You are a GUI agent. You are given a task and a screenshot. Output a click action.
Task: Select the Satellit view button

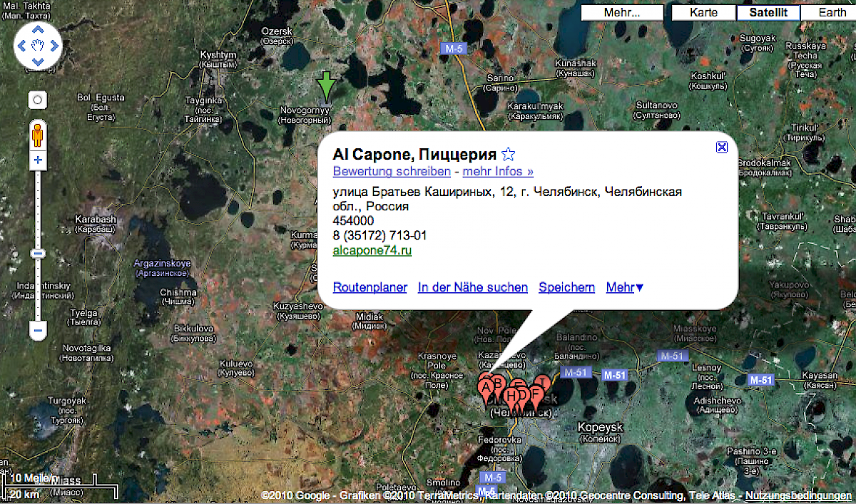click(x=768, y=13)
